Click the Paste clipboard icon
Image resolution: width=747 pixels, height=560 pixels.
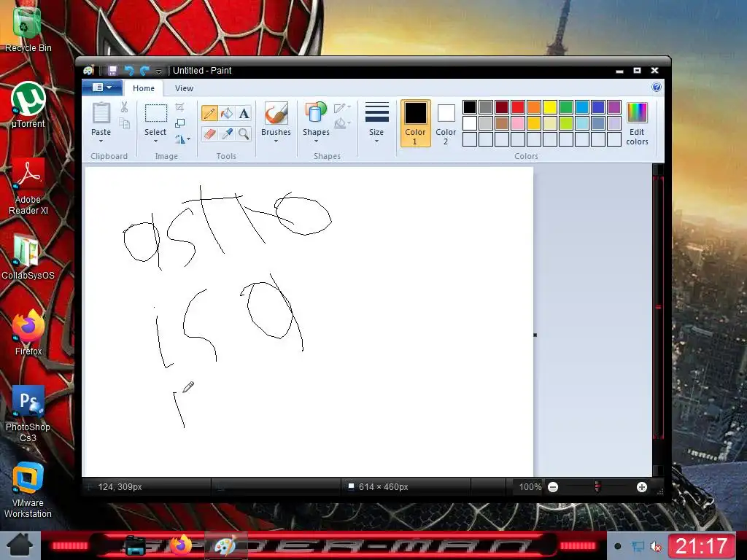[x=101, y=113]
